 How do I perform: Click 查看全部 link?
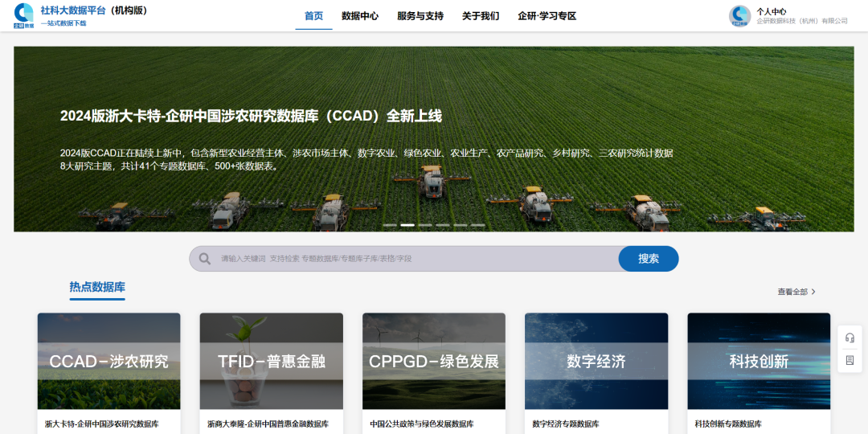792,292
